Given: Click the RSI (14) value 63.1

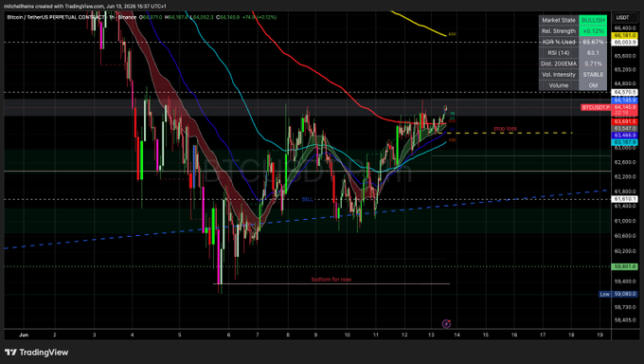Looking at the screenshot, I should [x=593, y=53].
